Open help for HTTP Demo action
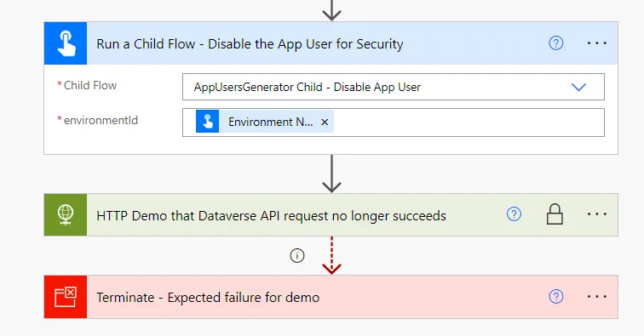Image resolution: width=644 pixels, height=336 pixels. (514, 214)
